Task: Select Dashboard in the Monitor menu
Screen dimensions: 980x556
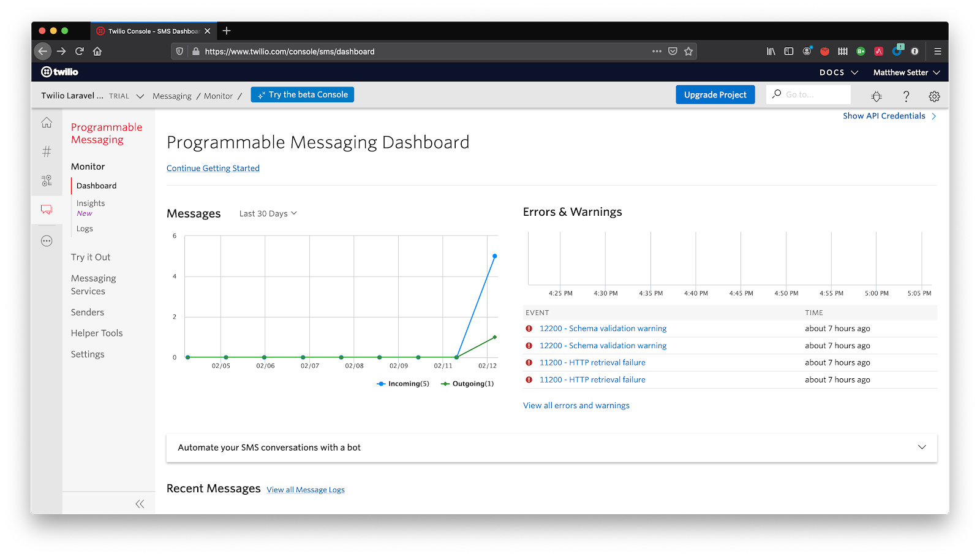Action: pyautogui.click(x=96, y=186)
